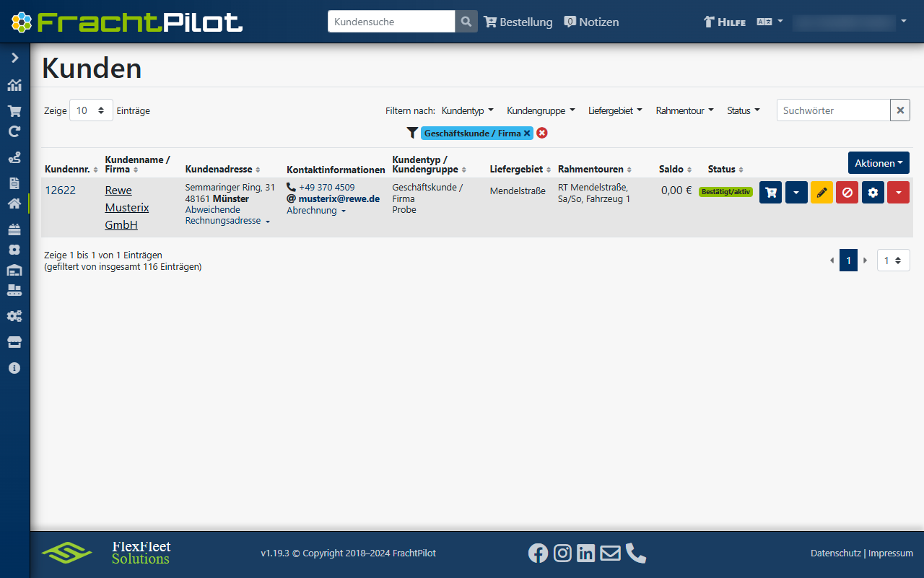Screen dimensions: 924x578
Task: Click the gear settings button in customer row
Action: coord(873,193)
